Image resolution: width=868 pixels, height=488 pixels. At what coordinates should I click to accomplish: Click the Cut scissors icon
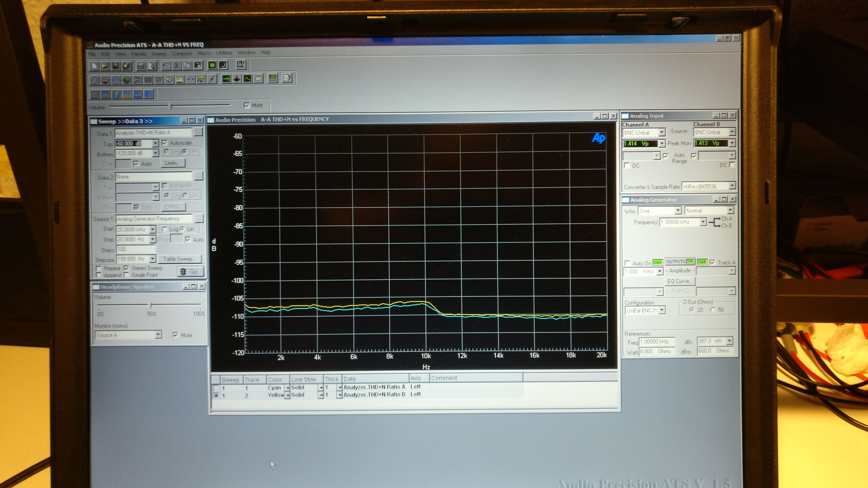pos(177,65)
